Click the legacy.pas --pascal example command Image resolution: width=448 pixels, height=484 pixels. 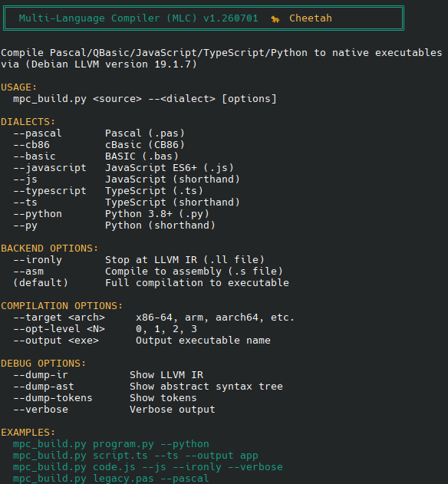pyautogui.click(x=111, y=479)
